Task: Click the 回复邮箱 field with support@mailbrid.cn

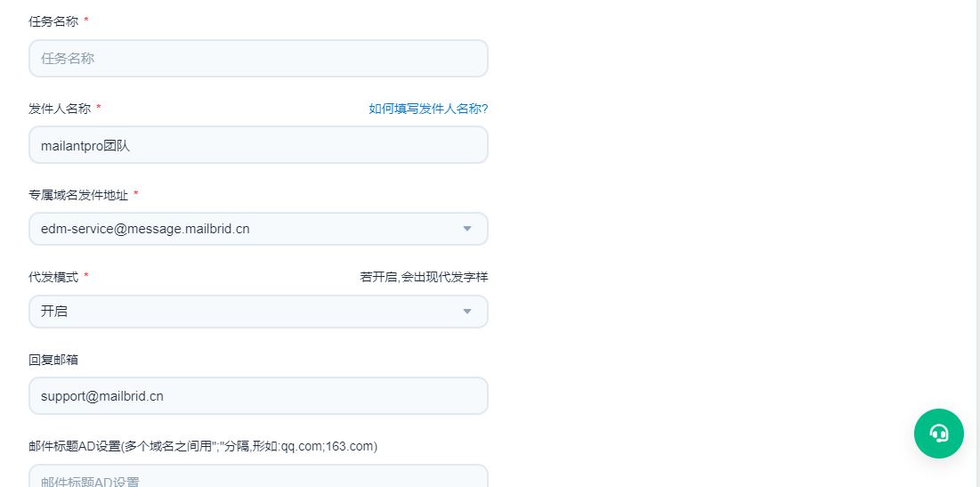Action: click(258, 396)
